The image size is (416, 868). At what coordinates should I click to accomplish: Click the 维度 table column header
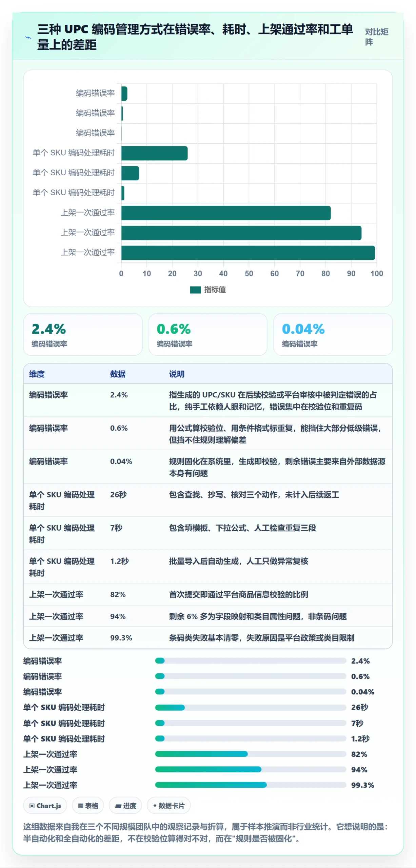37,374
